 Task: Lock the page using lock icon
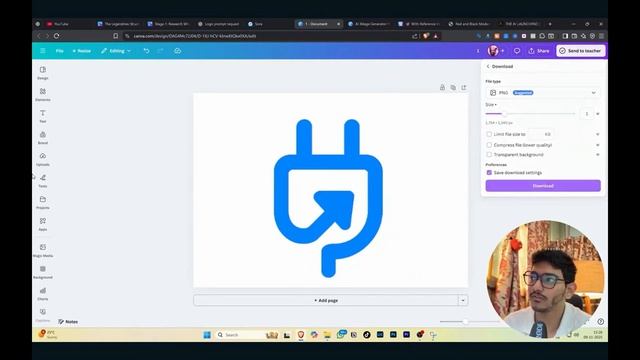point(442,87)
